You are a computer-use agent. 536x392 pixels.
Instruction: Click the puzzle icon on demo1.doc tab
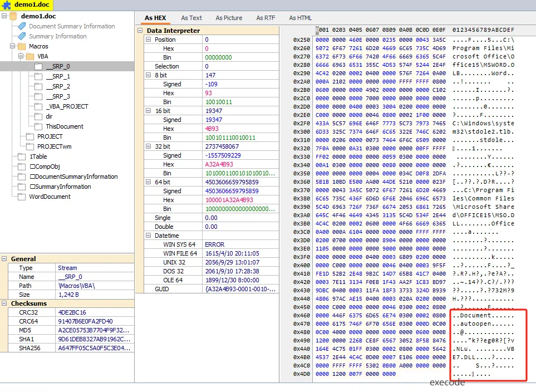(7, 4)
